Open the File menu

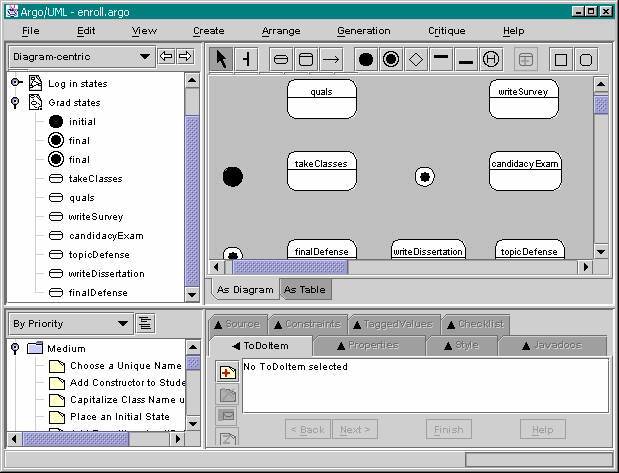(30, 31)
